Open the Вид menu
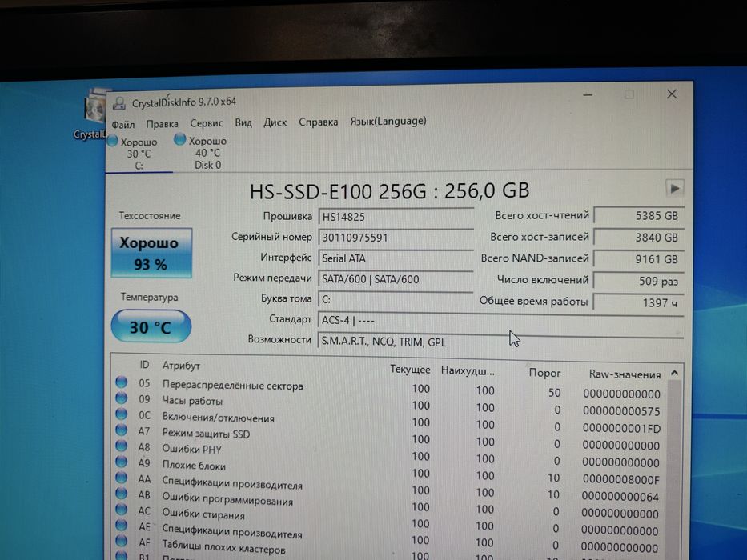747x560 pixels. (243, 122)
